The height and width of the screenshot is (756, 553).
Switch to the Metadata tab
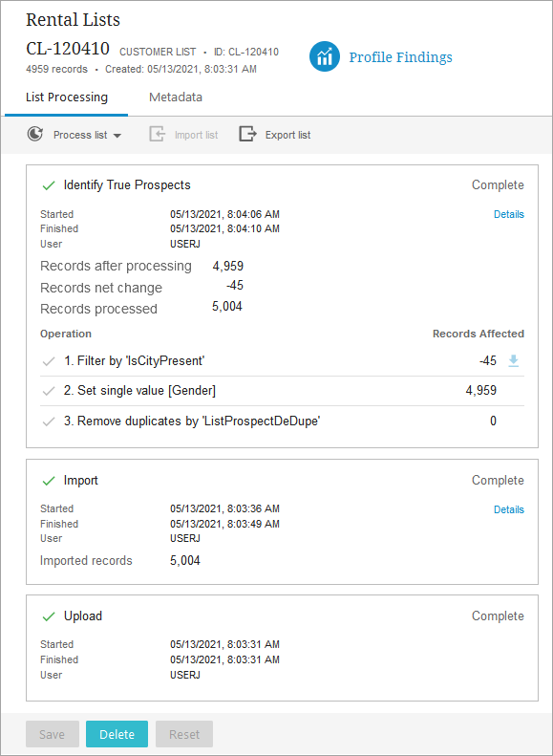(176, 97)
